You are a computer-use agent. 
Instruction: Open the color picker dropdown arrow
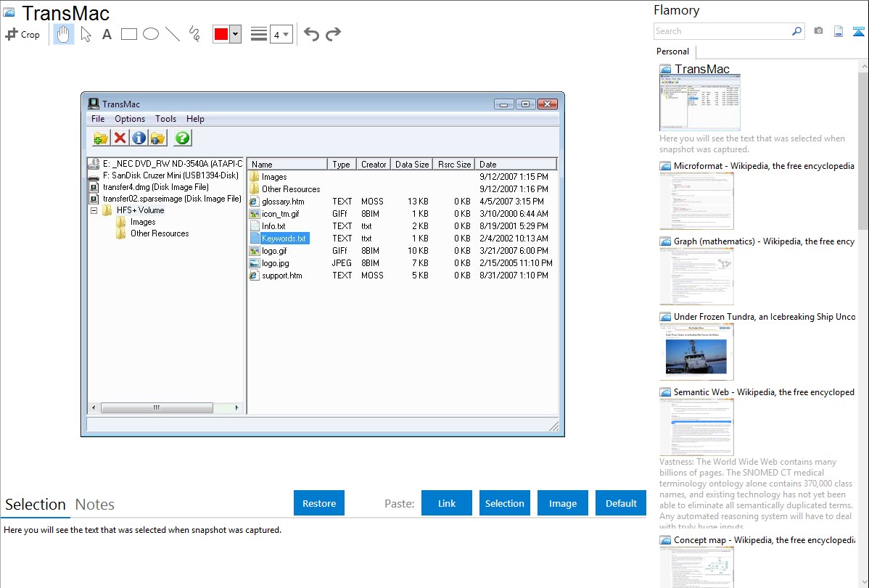236,34
